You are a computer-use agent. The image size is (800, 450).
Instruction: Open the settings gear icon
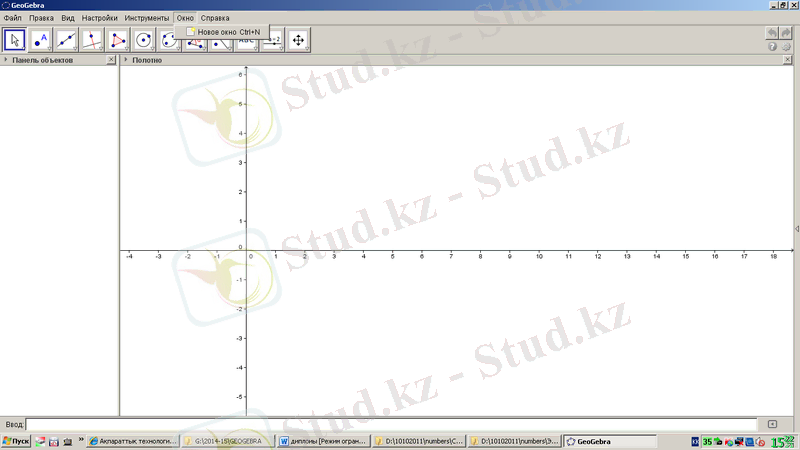(786, 46)
